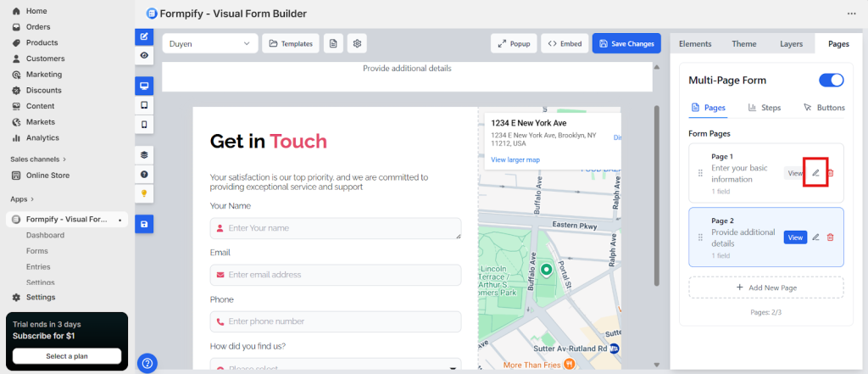Click the Enter email address input field
The image size is (868, 374).
click(336, 275)
